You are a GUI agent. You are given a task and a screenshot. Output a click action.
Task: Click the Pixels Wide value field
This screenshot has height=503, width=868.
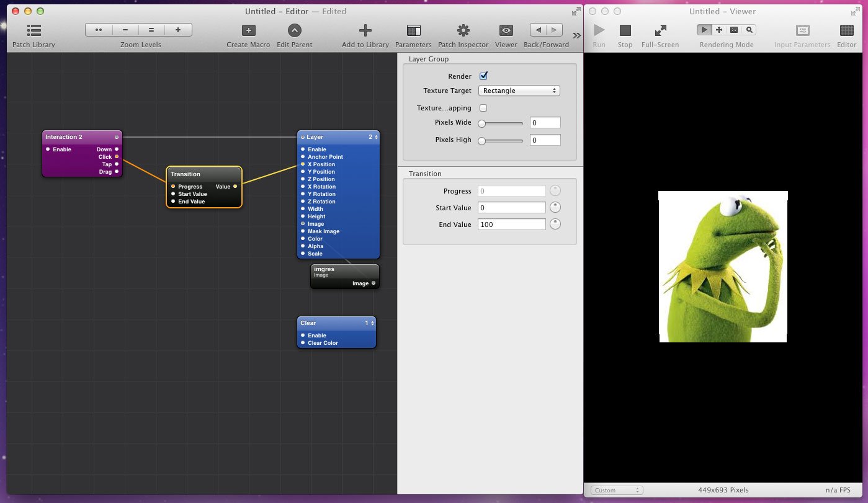pyautogui.click(x=545, y=123)
